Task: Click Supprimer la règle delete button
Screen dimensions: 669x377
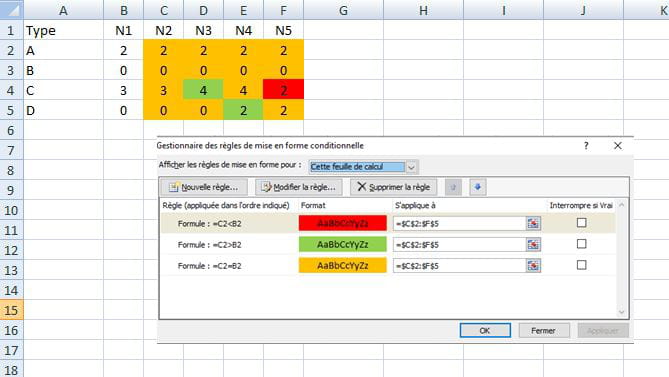Action: (x=393, y=187)
